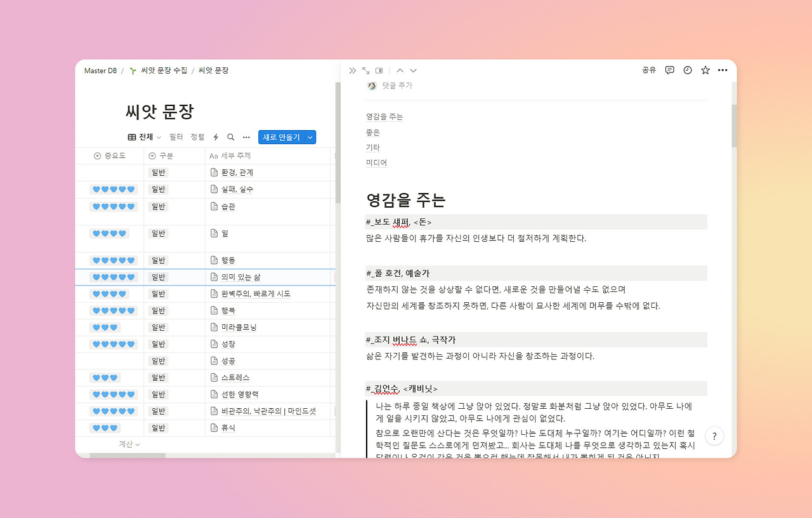Screen dimensions: 812x518
Task: Click the user avatar beside 댓글 추가
Action: click(372, 86)
